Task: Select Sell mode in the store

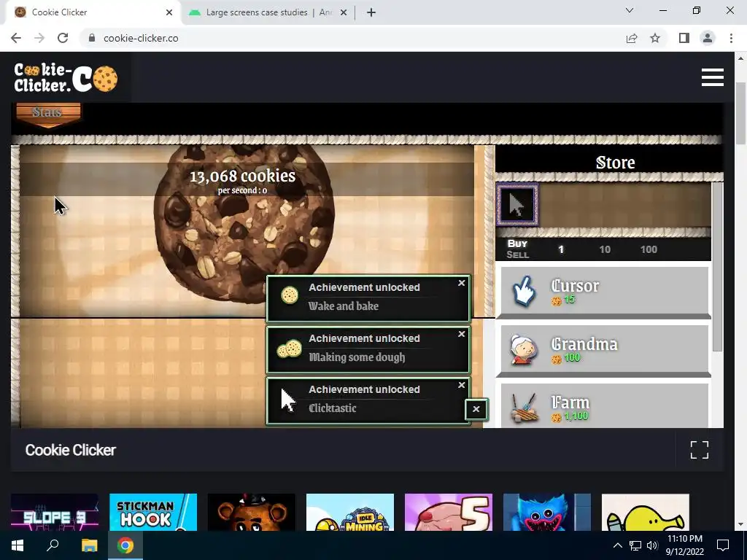Action: (517, 254)
